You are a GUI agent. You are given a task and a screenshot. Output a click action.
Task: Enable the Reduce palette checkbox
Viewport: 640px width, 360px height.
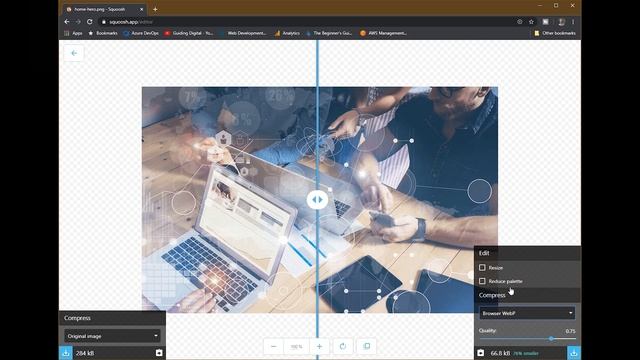coord(482,281)
